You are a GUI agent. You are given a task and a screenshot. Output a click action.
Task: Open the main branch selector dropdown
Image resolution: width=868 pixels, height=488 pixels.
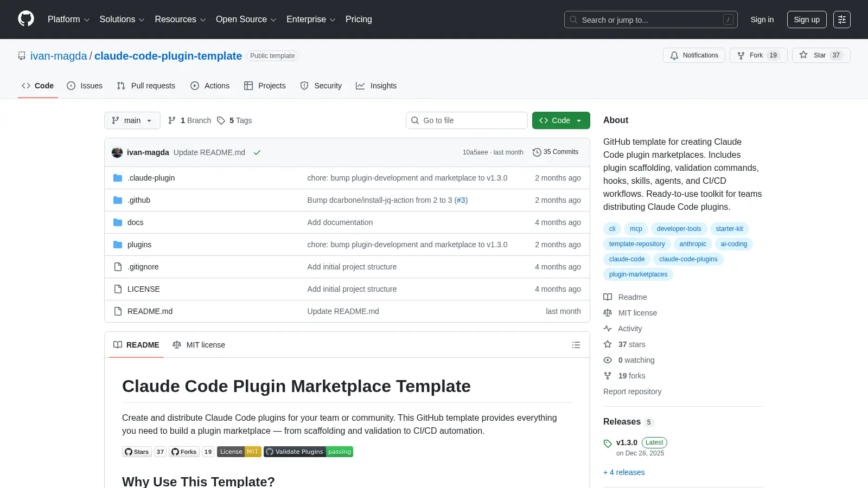132,120
